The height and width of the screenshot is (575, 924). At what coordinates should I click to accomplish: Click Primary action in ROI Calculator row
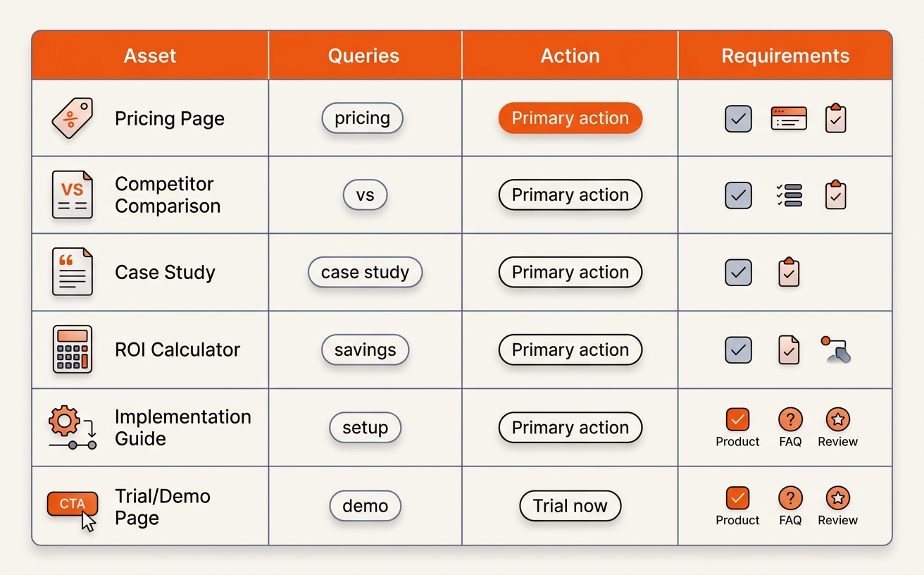tap(570, 350)
